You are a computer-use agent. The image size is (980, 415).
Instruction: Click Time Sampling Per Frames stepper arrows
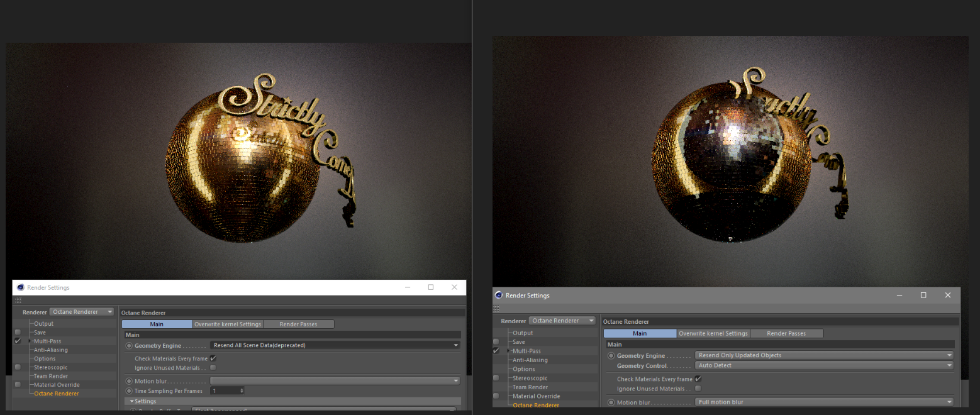(x=242, y=391)
